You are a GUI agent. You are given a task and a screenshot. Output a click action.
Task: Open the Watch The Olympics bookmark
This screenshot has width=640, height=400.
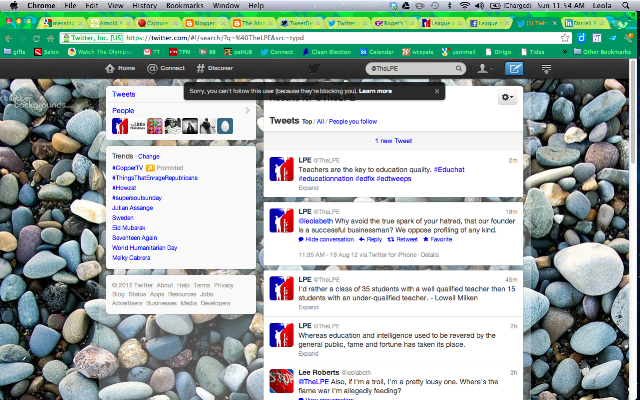coord(100,52)
